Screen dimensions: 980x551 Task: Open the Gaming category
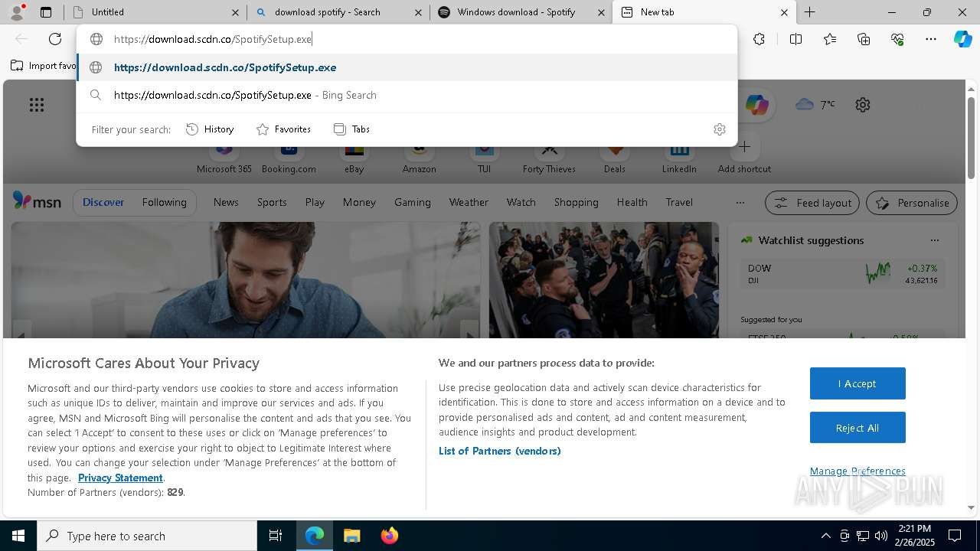coord(412,203)
